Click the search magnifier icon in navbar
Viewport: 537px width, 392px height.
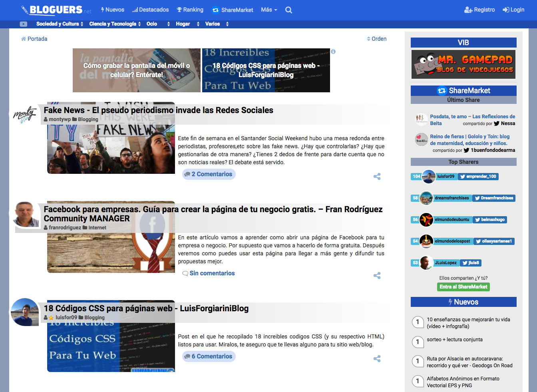tap(288, 10)
